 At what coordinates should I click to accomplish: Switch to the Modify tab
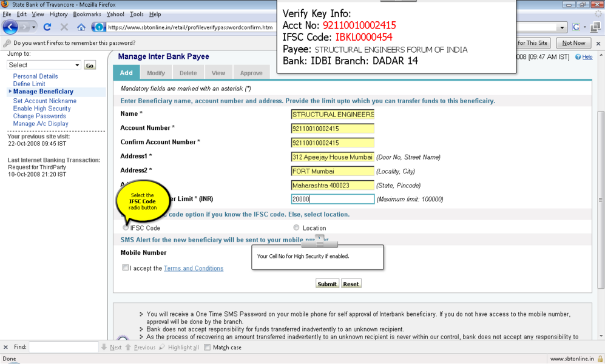(156, 73)
